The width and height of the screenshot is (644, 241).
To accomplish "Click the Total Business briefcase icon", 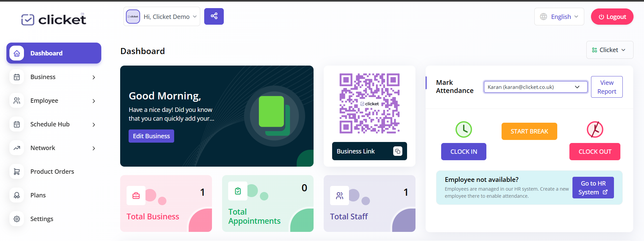I will pyautogui.click(x=136, y=196).
